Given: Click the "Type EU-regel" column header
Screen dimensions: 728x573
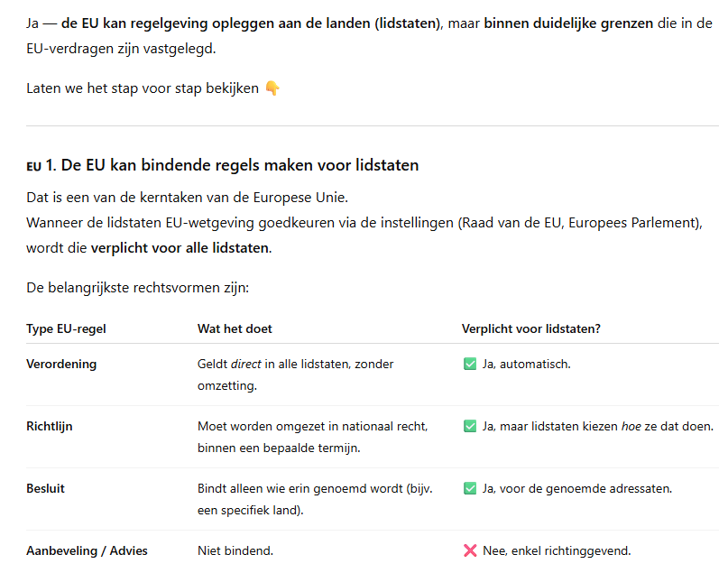Looking at the screenshot, I should tap(66, 329).
